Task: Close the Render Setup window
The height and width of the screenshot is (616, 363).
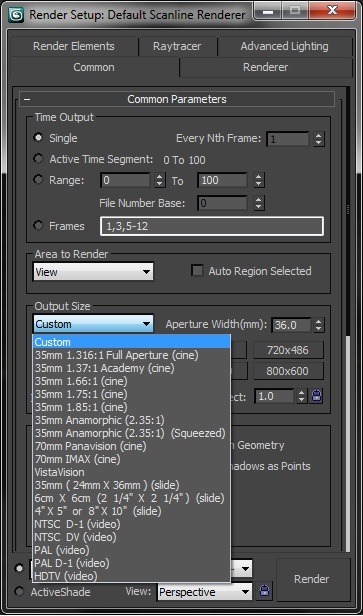Action: click(x=332, y=10)
